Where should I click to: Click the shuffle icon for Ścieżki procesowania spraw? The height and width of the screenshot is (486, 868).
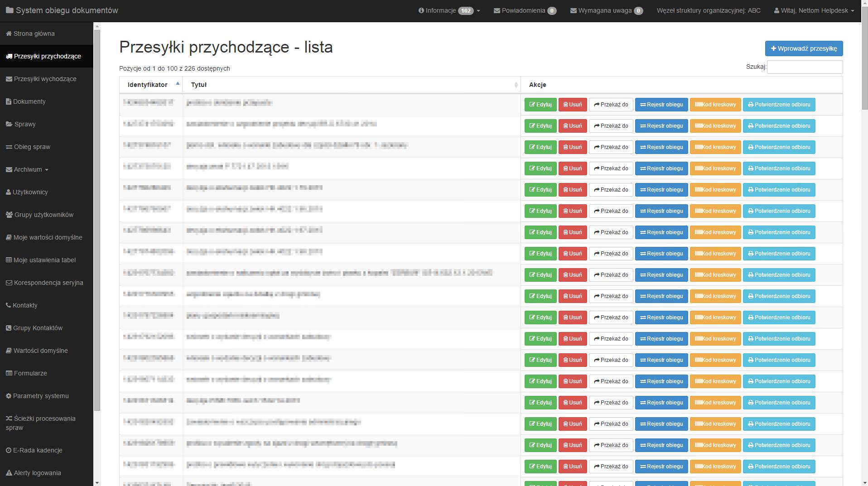[9, 419]
